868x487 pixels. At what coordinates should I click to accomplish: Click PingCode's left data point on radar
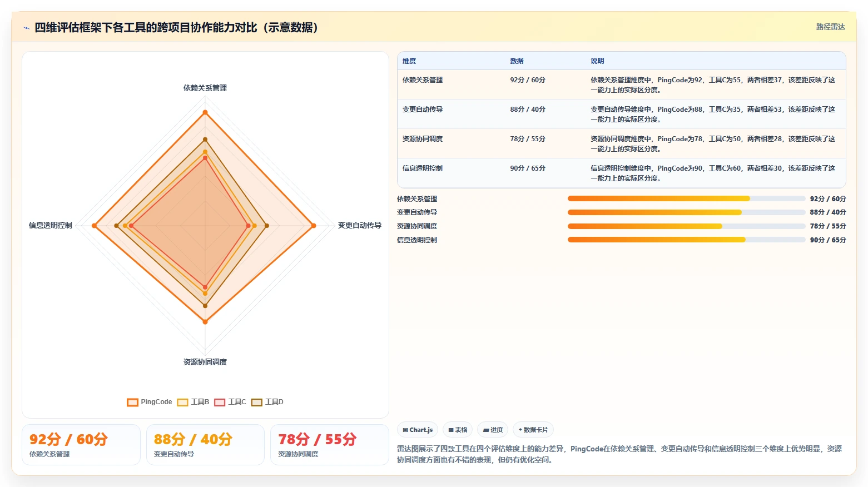(x=95, y=226)
